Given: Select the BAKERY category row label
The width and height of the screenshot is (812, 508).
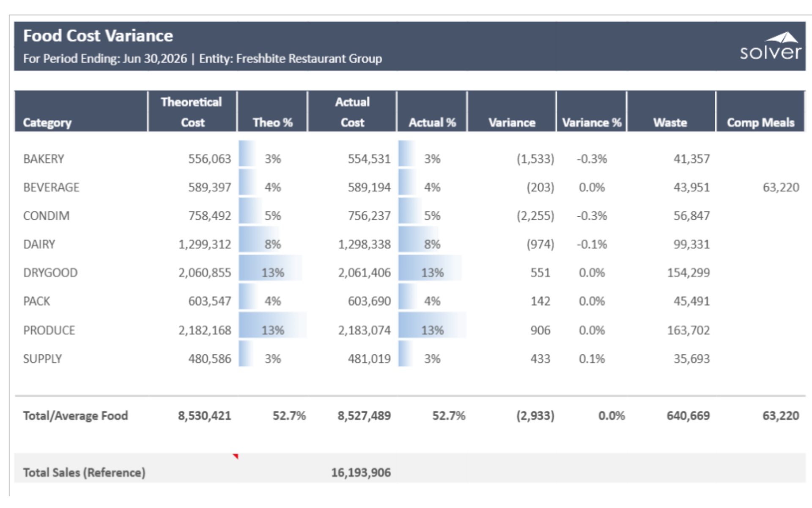Looking at the screenshot, I should tap(44, 159).
